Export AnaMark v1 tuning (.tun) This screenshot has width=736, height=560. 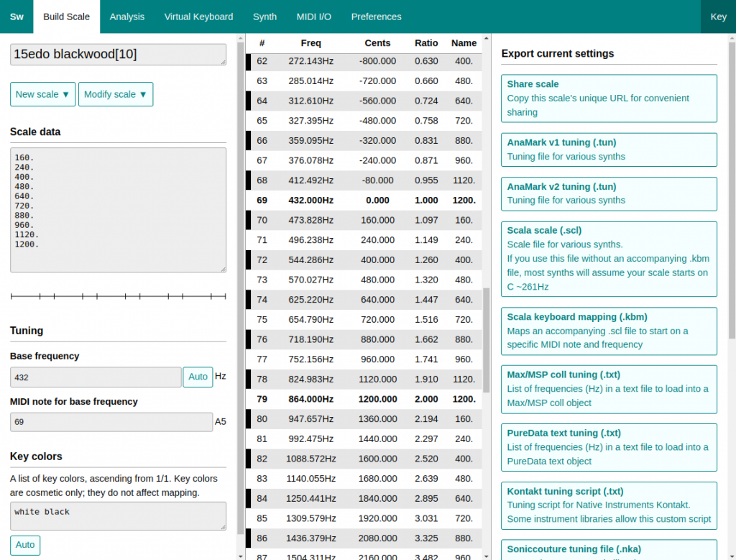609,150
